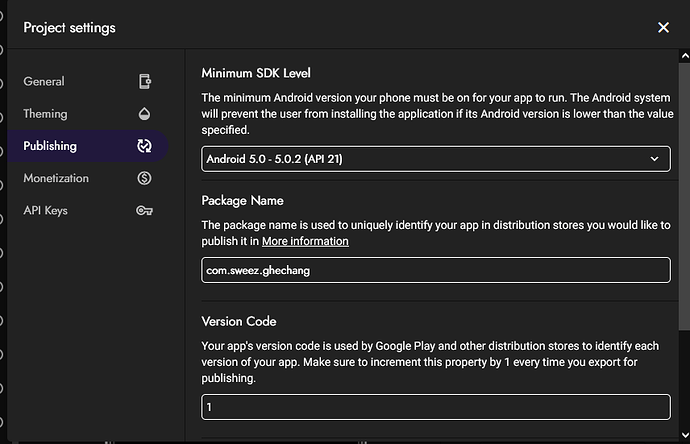Click the Version Code heading
690x444 pixels.
point(239,322)
